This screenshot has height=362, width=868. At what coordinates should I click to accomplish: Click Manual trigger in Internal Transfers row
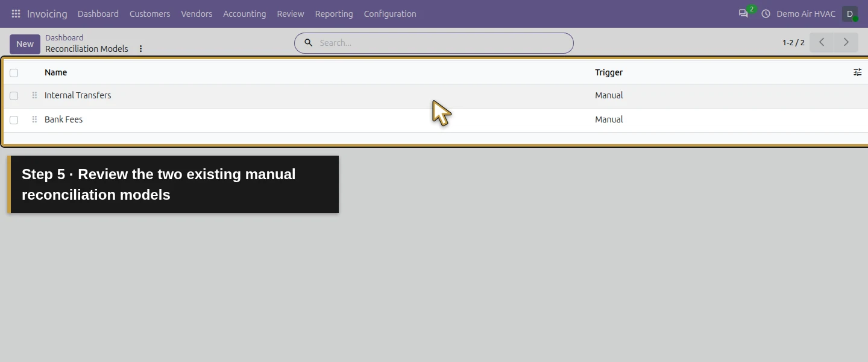(x=609, y=95)
